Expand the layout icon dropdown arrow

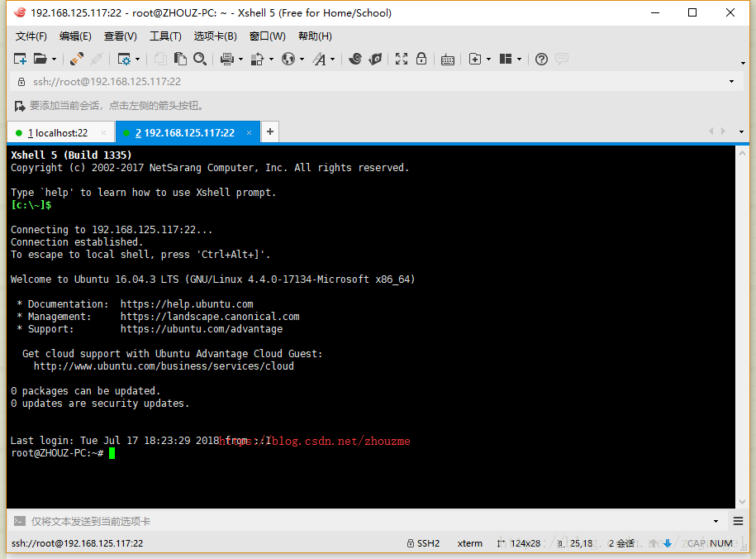point(519,60)
